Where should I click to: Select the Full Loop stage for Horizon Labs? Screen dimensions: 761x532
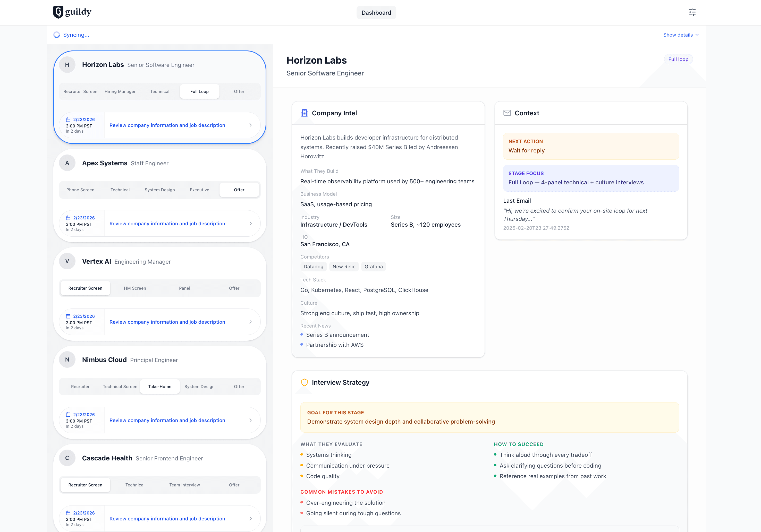199,91
